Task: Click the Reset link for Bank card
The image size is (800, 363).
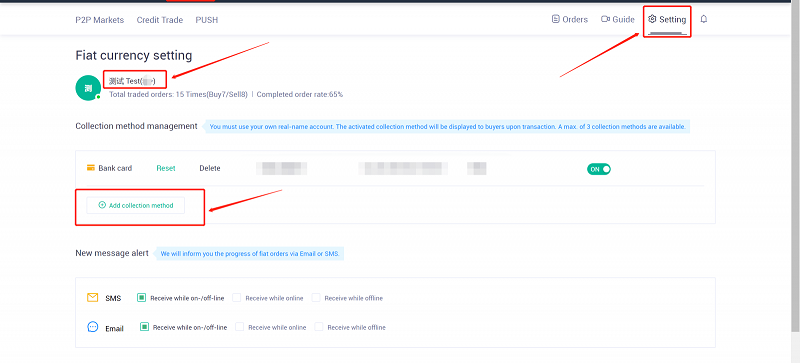Action: coord(166,168)
